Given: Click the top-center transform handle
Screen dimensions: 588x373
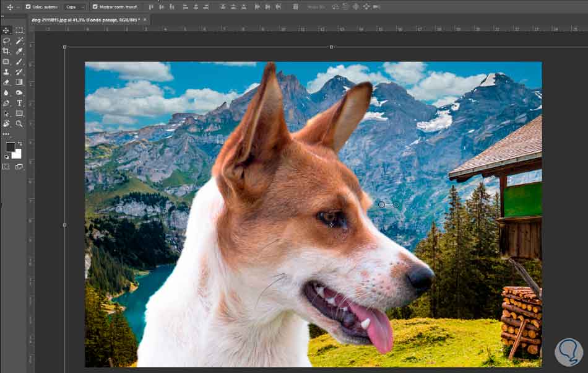Looking at the screenshot, I should click(x=331, y=47).
